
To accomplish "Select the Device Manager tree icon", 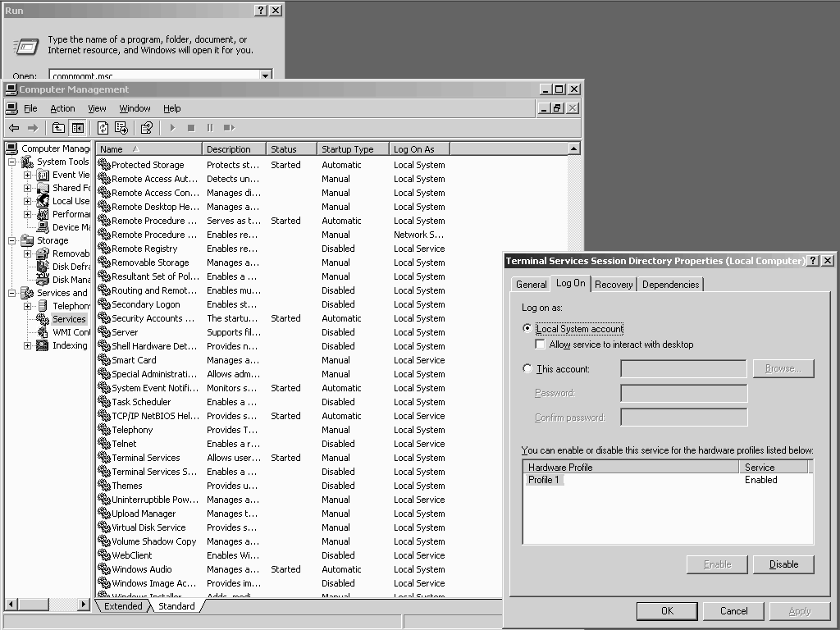I will [43, 228].
